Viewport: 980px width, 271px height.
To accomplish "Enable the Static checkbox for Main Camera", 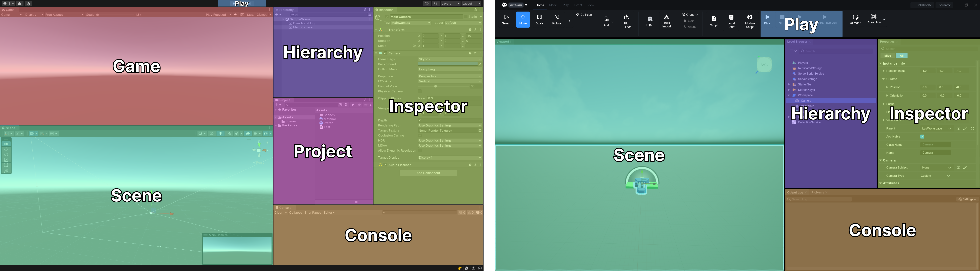I will point(465,17).
